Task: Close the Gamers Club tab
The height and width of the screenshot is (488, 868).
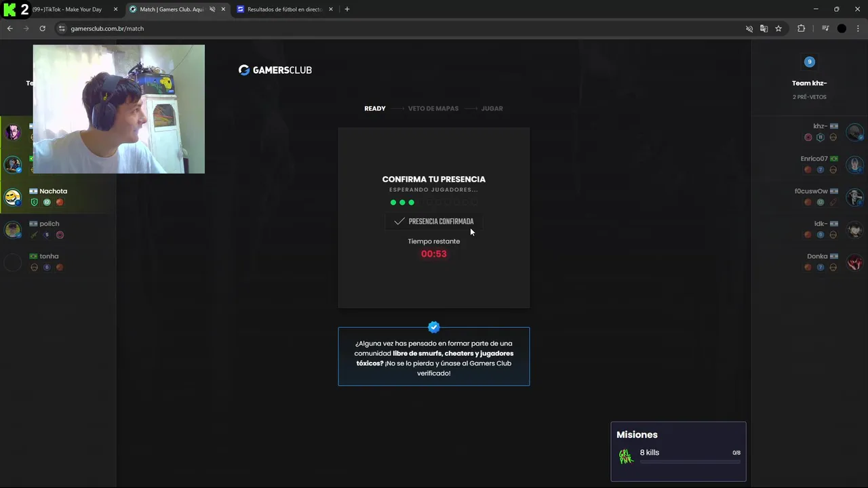Action: 223,9
